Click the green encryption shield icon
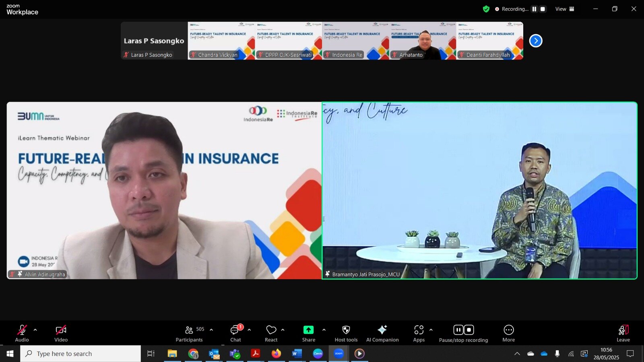644x362 pixels. click(x=486, y=9)
